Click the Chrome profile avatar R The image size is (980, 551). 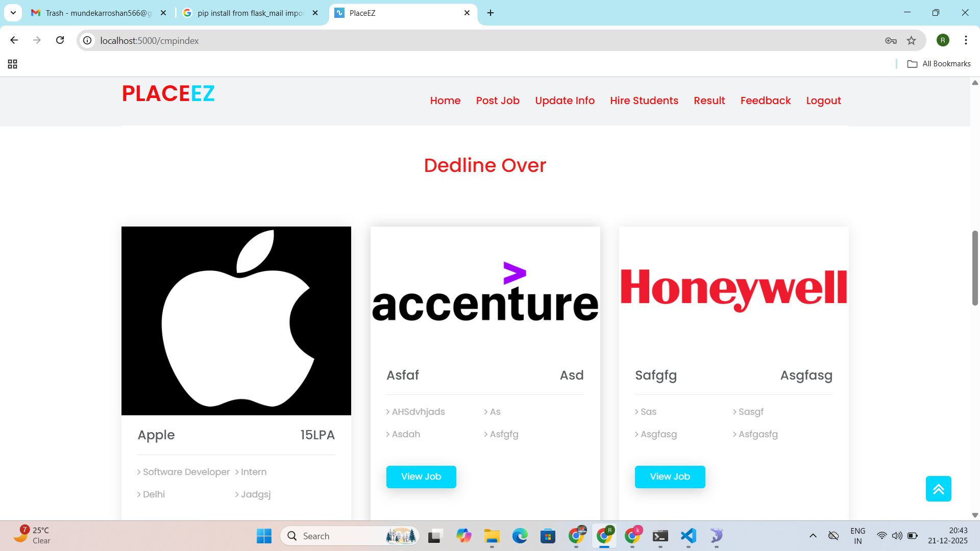(943, 40)
